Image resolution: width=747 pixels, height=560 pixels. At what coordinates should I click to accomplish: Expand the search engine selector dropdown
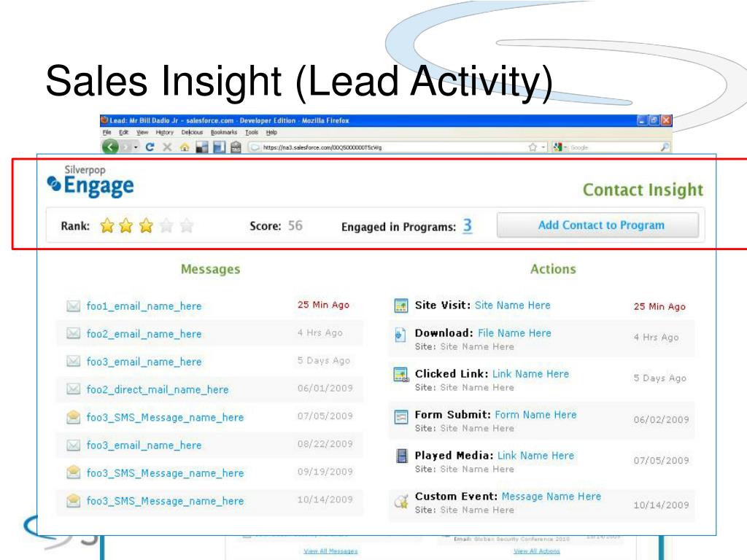(565, 147)
